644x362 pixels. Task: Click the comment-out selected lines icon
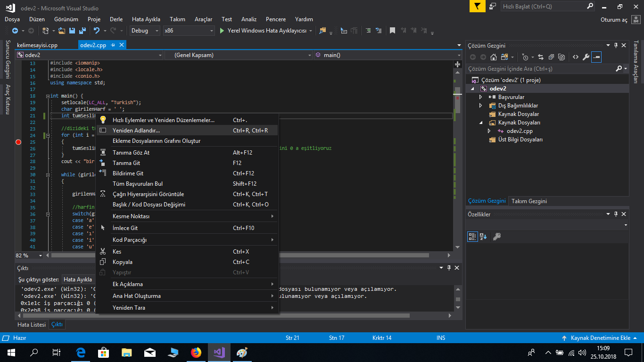click(x=368, y=31)
